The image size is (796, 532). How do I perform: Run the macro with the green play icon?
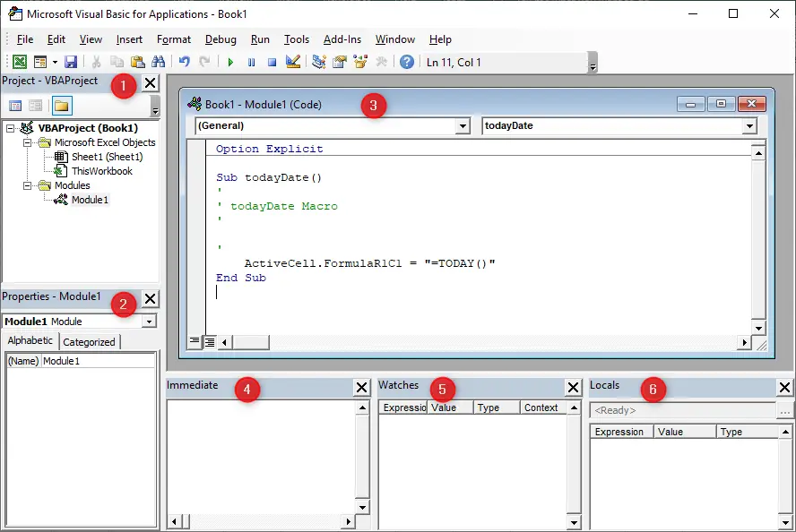(230, 63)
